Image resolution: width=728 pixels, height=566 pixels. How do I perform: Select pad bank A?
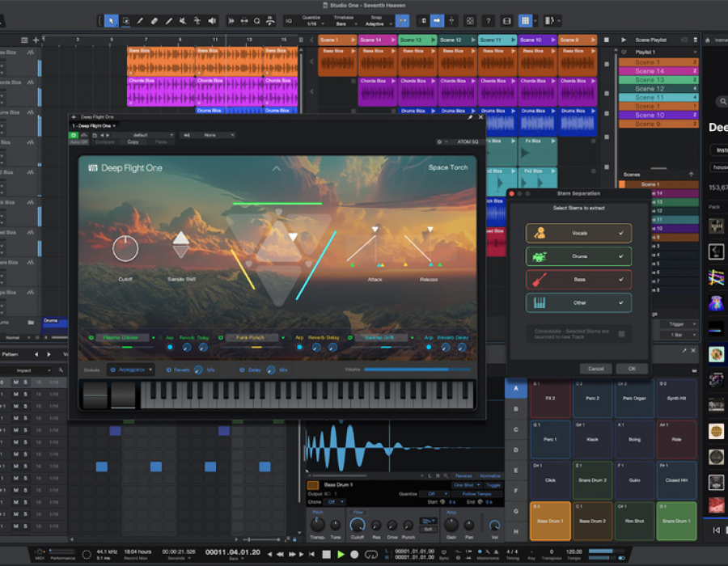516,388
